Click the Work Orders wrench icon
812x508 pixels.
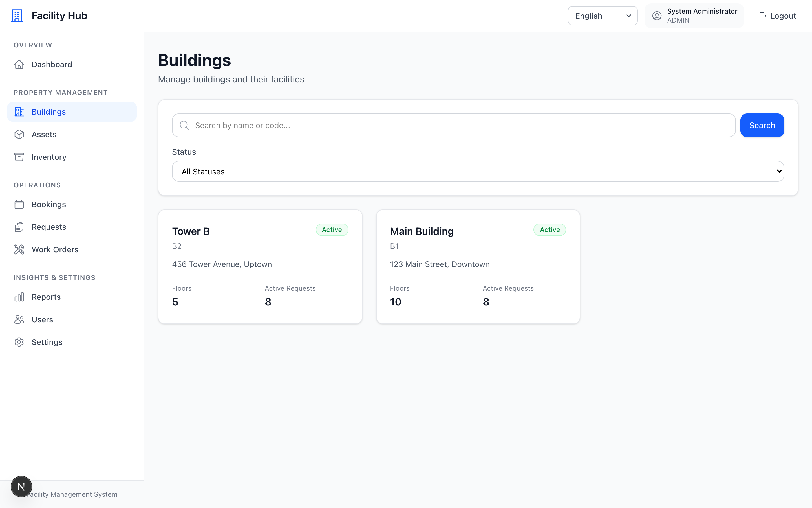pyautogui.click(x=19, y=249)
